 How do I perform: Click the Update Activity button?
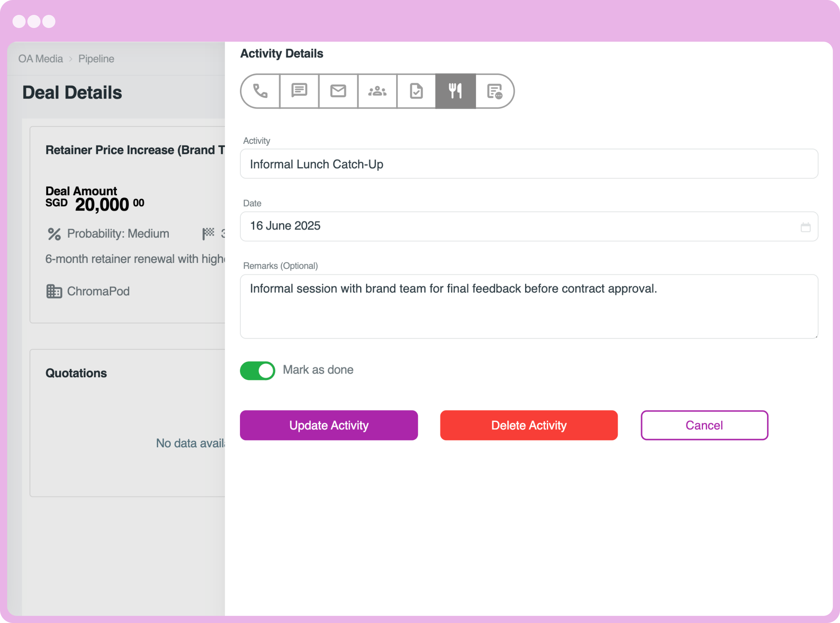pos(329,425)
